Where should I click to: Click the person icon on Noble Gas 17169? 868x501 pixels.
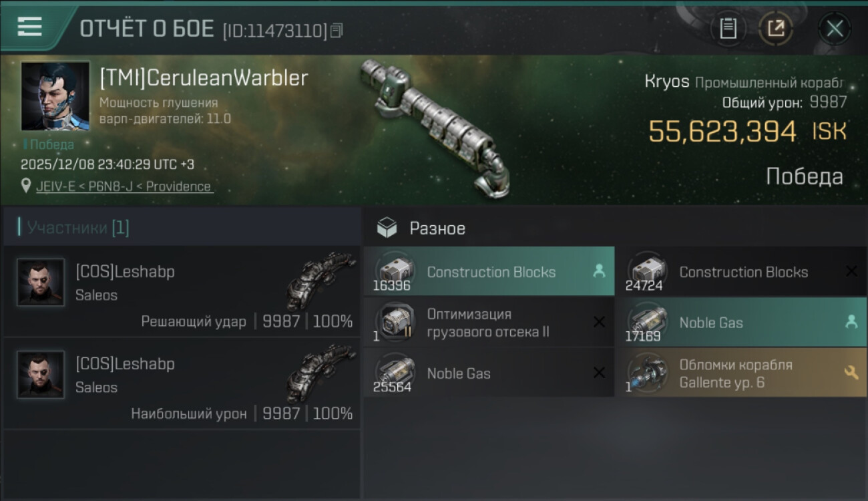851,322
